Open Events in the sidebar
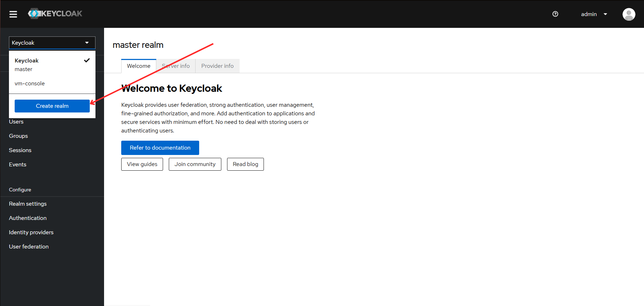 coord(18,165)
